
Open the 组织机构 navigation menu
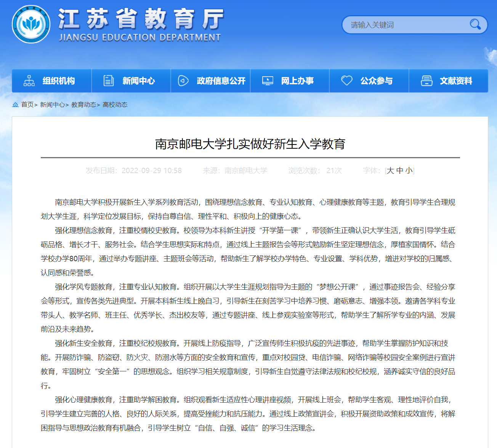59,81
